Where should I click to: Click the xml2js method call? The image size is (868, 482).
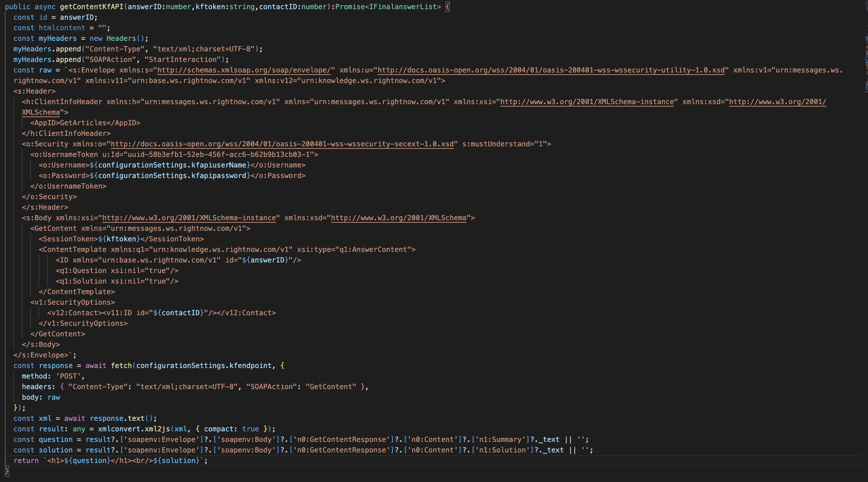coord(157,429)
